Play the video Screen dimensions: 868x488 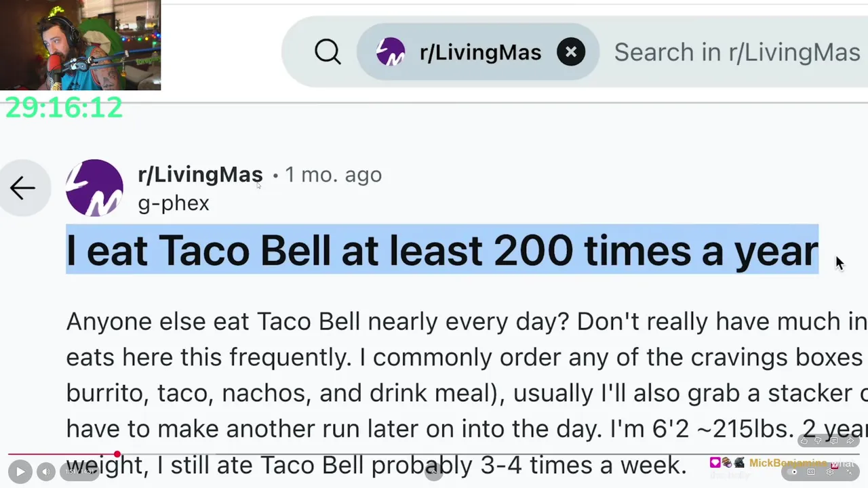[20, 472]
